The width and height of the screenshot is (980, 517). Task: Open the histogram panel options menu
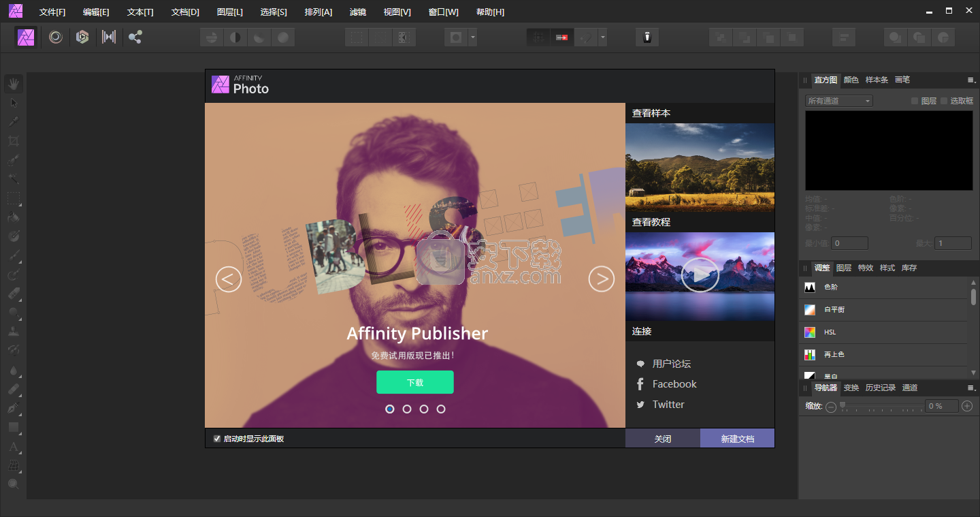click(x=971, y=80)
